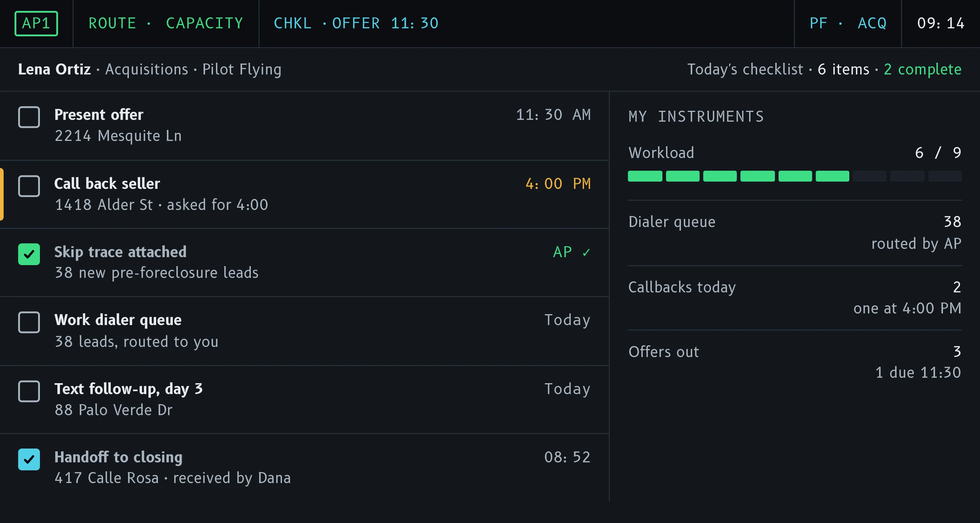Click the 1 due 11:30 note
The height and width of the screenshot is (523, 980).
[x=918, y=372]
